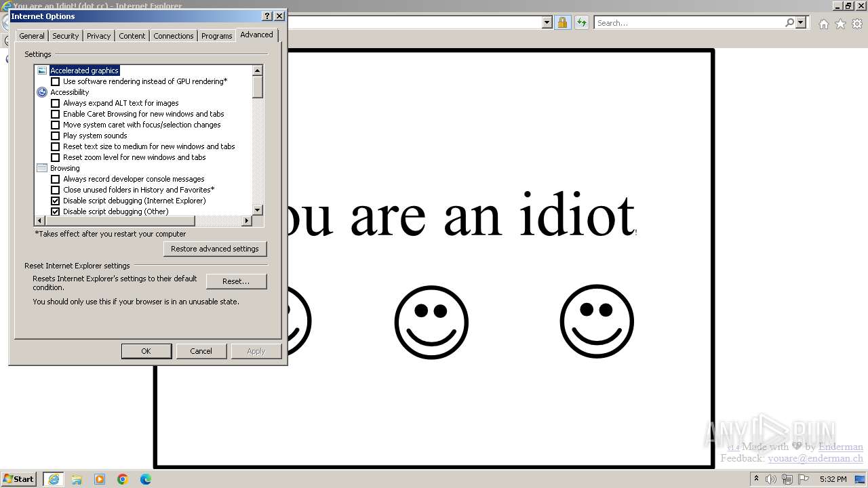868x488 pixels.
Task: Switch to the General tab
Action: tap(32, 36)
